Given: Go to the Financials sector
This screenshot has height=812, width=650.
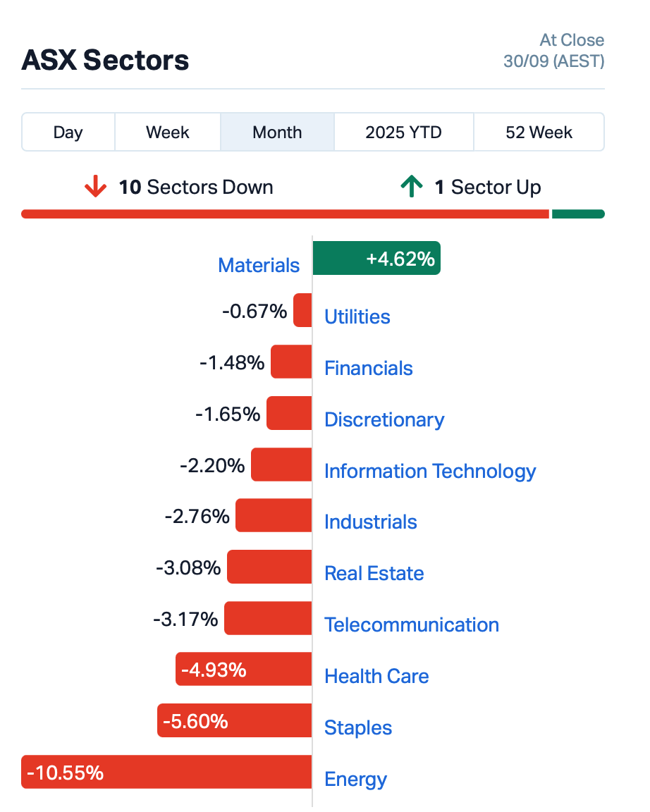Looking at the screenshot, I should [369, 369].
